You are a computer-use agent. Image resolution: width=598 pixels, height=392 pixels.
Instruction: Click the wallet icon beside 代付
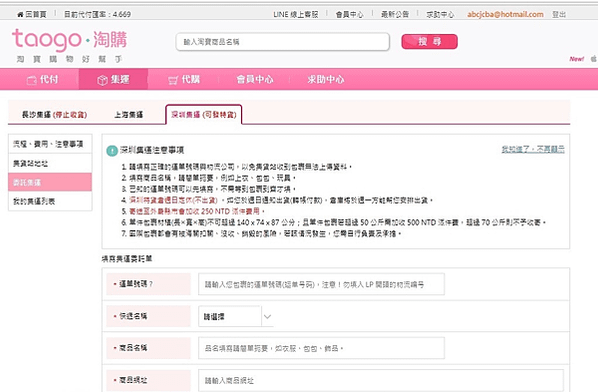click(x=31, y=80)
